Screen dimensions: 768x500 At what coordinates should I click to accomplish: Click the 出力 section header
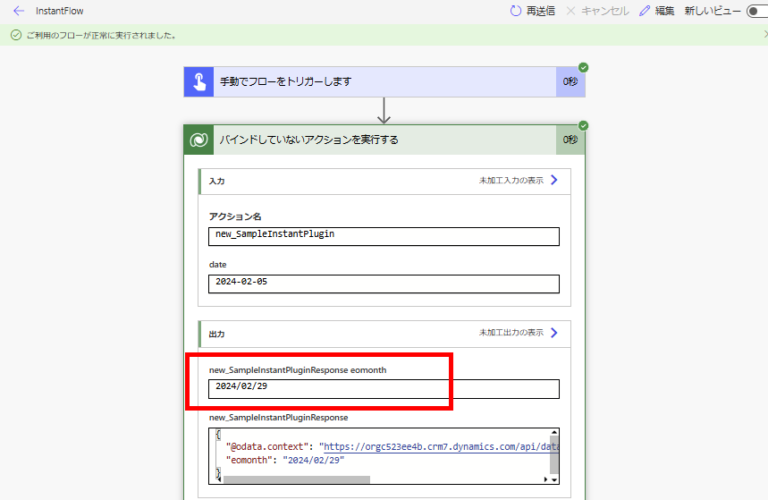(384, 334)
